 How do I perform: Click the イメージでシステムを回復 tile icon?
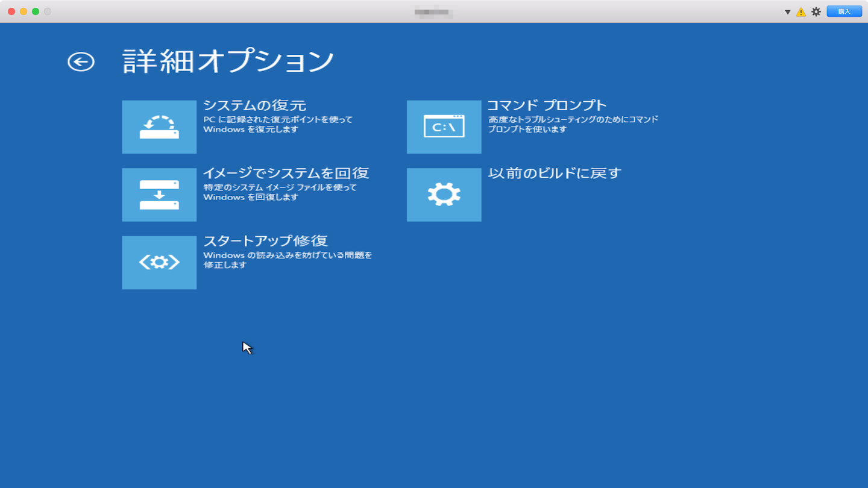point(159,195)
